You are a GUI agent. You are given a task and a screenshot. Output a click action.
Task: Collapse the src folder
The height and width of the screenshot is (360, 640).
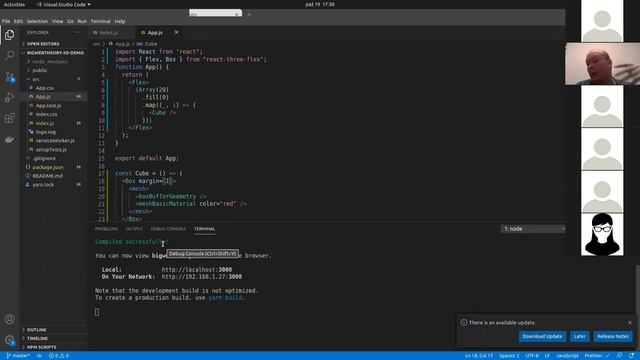(x=36, y=79)
